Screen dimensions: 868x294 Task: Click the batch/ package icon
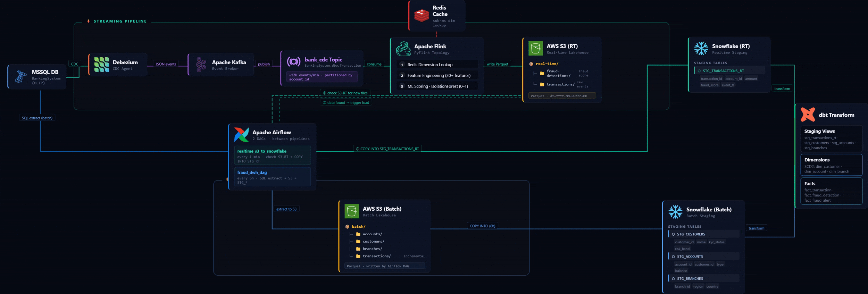(x=347, y=227)
